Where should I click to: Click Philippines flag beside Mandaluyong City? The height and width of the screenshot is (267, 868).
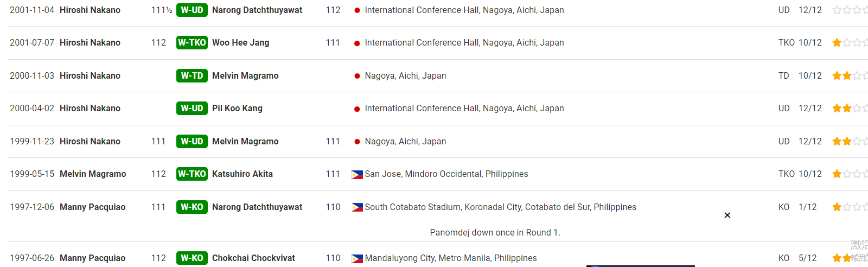coord(357,258)
